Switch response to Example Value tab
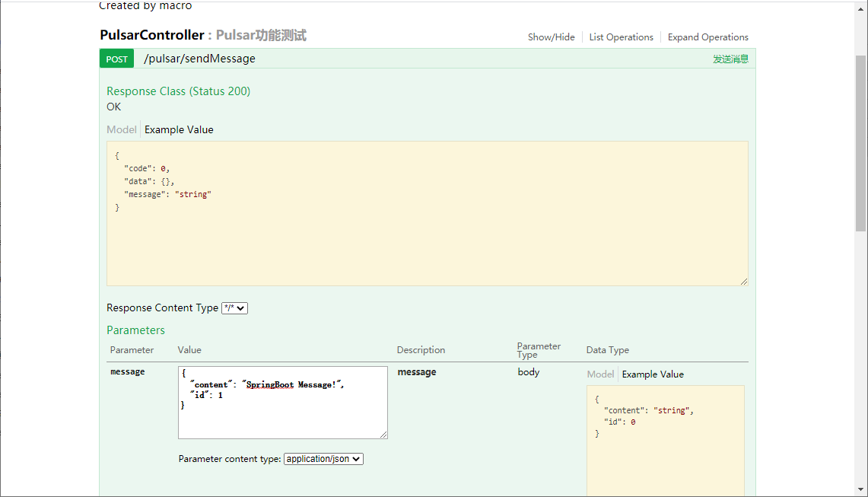Viewport: 868px width, 497px height. [179, 129]
